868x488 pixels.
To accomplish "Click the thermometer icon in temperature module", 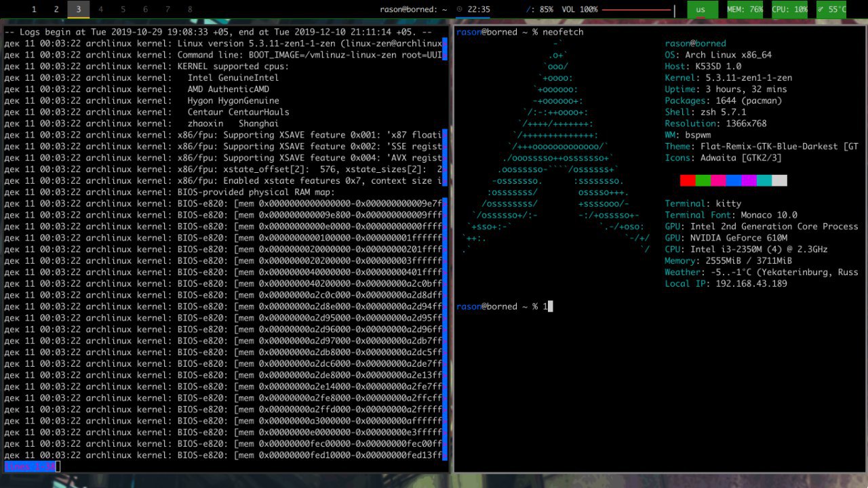I will 821,9.
